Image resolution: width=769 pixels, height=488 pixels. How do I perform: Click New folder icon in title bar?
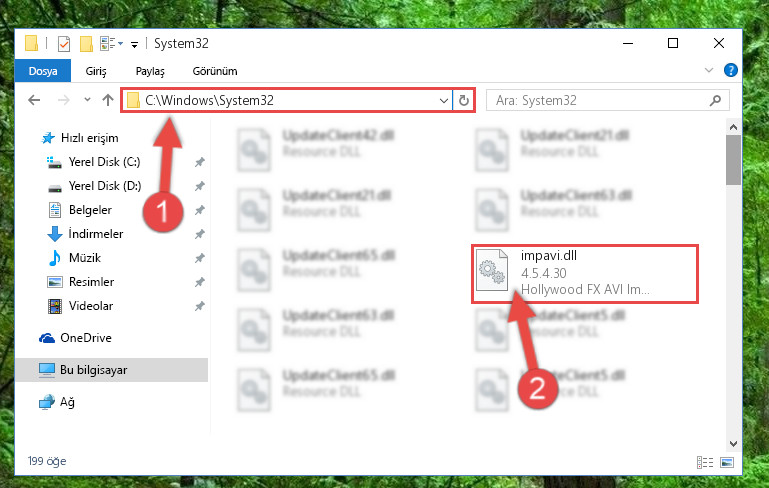(x=86, y=44)
